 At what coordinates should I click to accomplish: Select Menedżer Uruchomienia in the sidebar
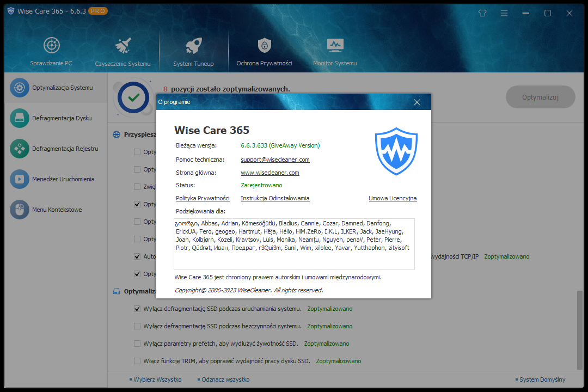[56, 179]
